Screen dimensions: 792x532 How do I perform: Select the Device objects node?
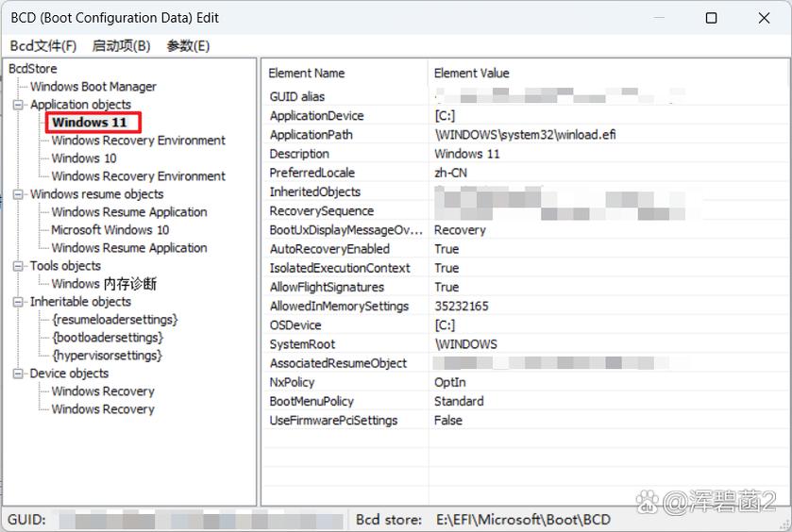(69, 373)
